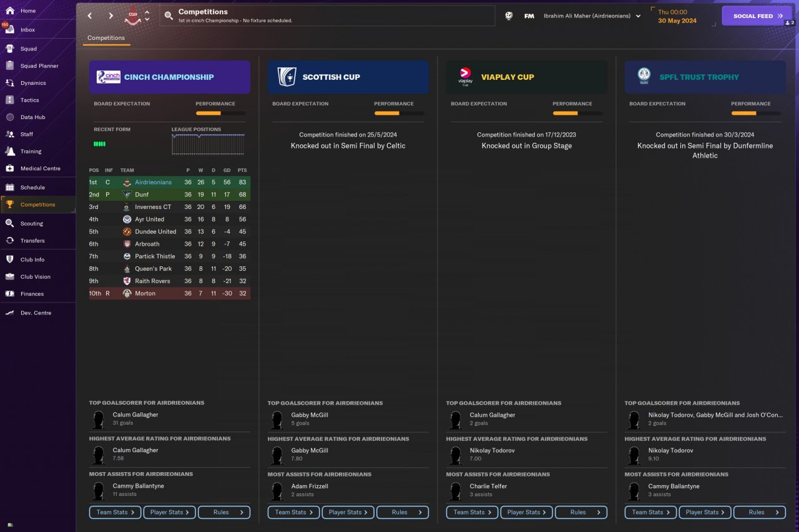View Rules for the Cinch Championship
Image resolution: width=799 pixels, height=532 pixels.
pyautogui.click(x=224, y=513)
